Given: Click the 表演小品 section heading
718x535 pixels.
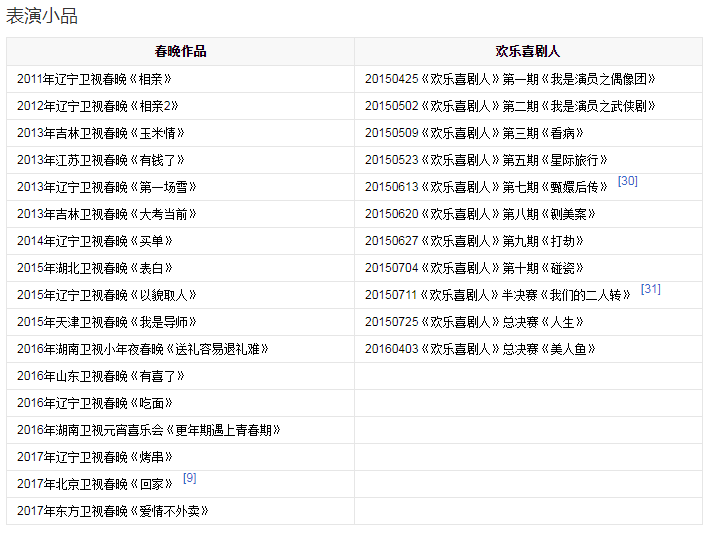Looking at the screenshot, I should (42, 16).
